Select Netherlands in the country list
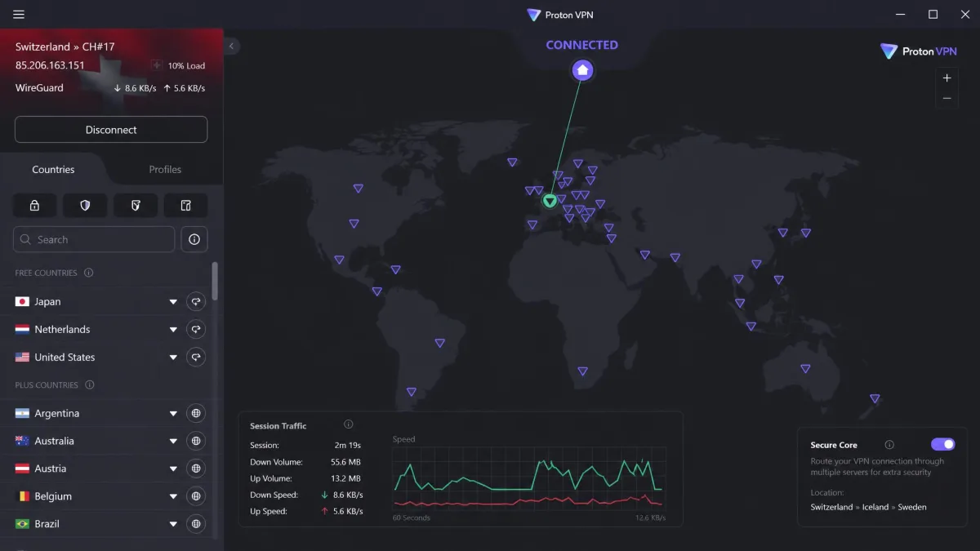Screen dimensions: 980x551 [x=62, y=330]
